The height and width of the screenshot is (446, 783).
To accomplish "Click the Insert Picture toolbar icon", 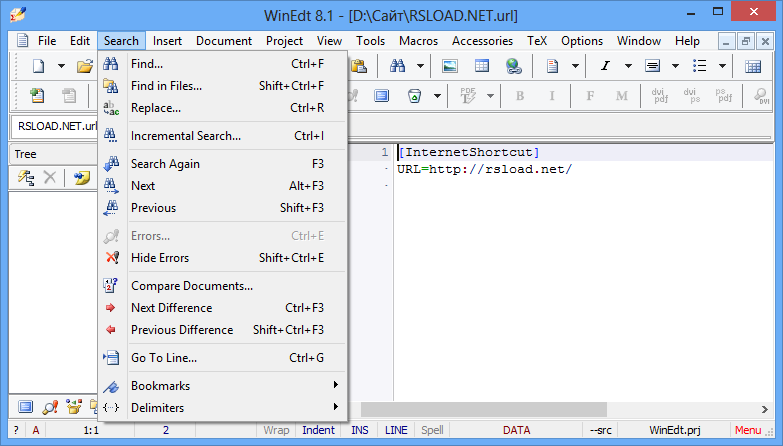I will pyautogui.click(x=449, y=65).
